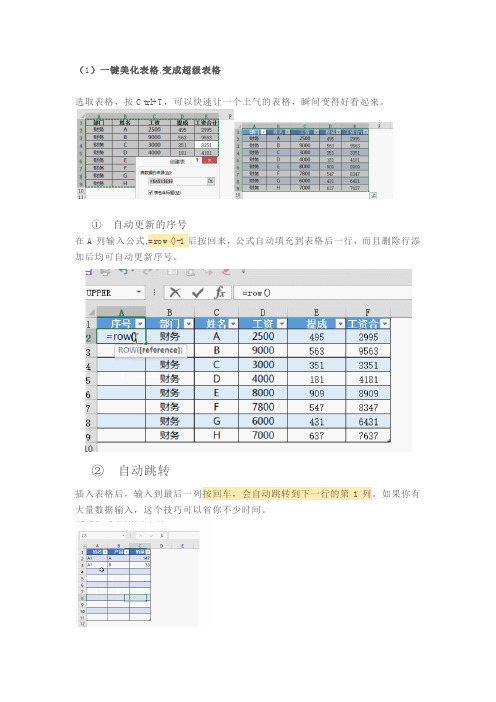Close the create table dialog with the red X
Viewport: 496px width, 702px height.
(210, 160)
